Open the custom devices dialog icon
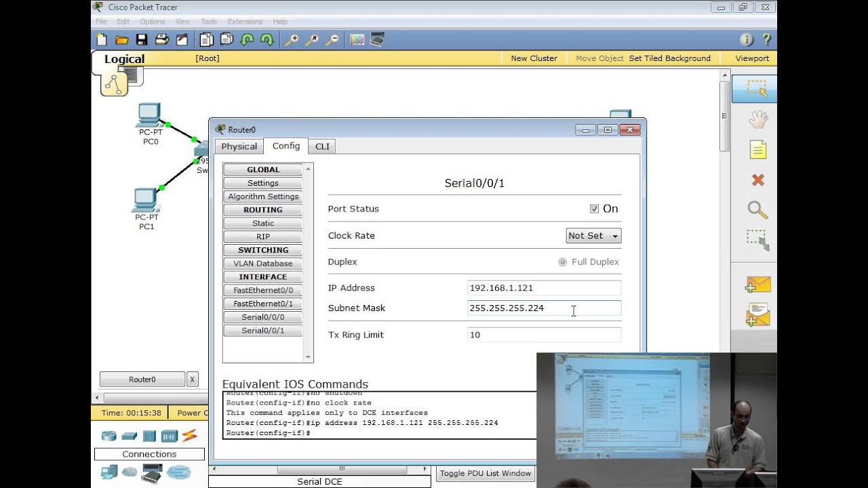 click(x=377, y=40)
